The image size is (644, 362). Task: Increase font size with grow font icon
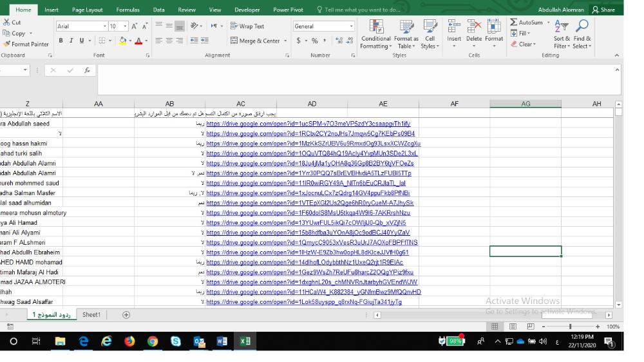(x=135, y=26)
